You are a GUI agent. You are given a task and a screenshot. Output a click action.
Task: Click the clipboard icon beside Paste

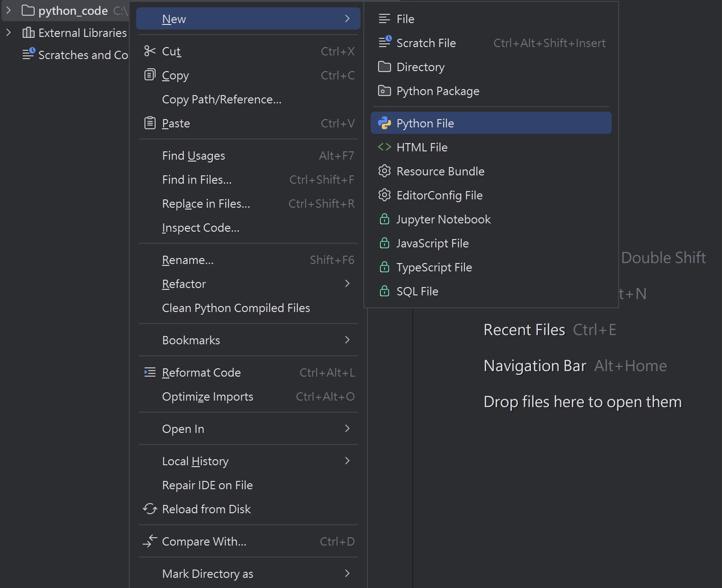(150, 123)
